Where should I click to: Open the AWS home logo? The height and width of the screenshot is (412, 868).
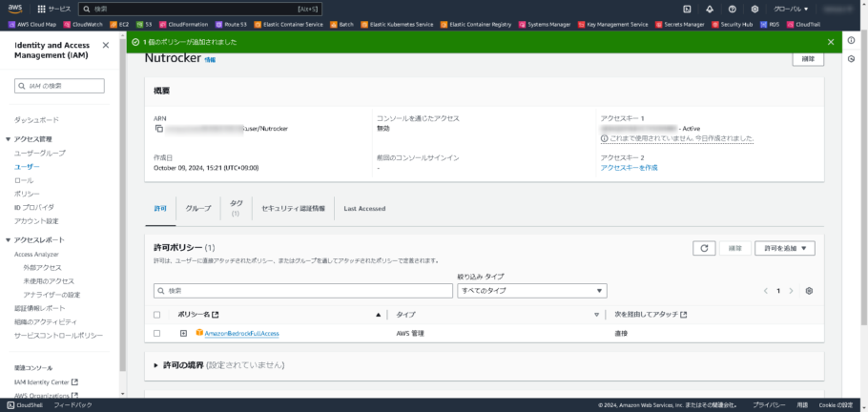point(14,9)
